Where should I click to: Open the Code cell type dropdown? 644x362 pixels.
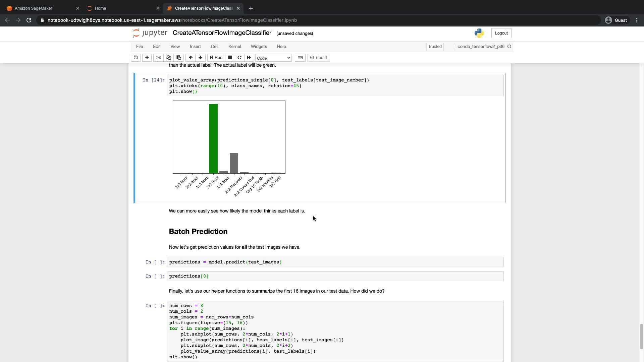273,58
